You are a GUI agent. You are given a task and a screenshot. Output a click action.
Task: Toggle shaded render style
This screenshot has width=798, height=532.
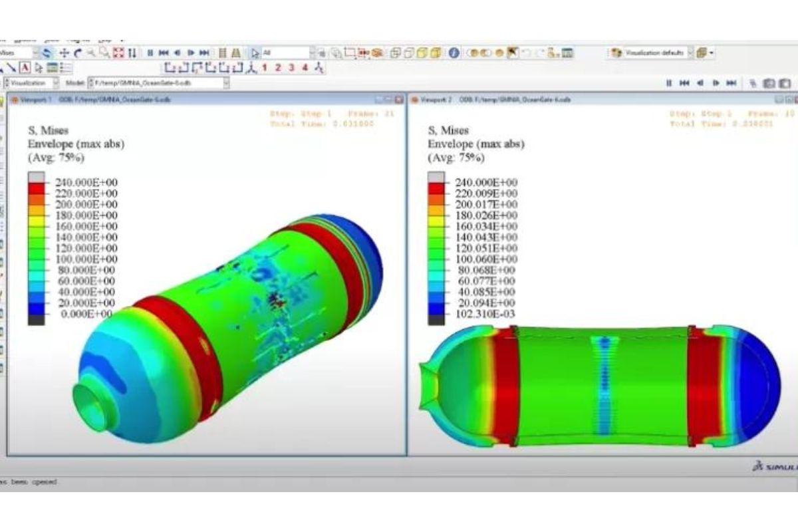pyautogui.click(x=434, y=53)
